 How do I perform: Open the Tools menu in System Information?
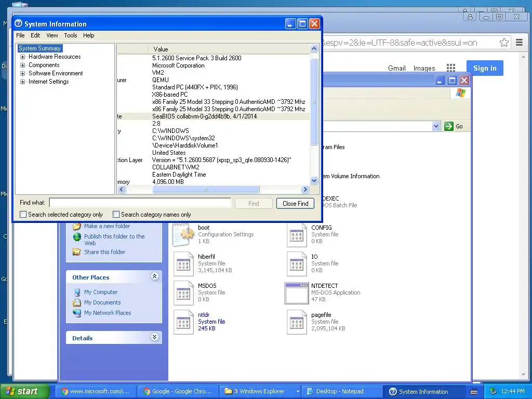71,35
